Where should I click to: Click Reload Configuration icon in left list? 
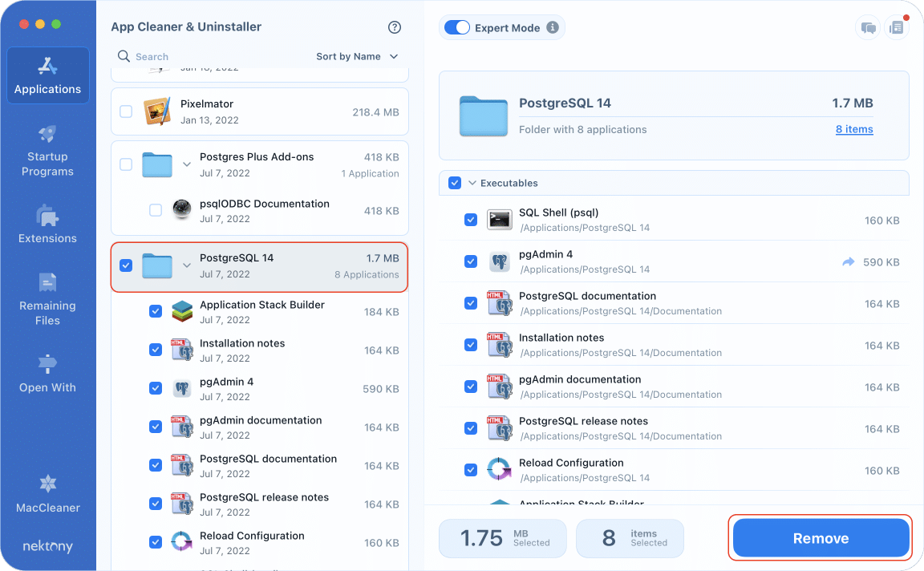tap(182, 541)
